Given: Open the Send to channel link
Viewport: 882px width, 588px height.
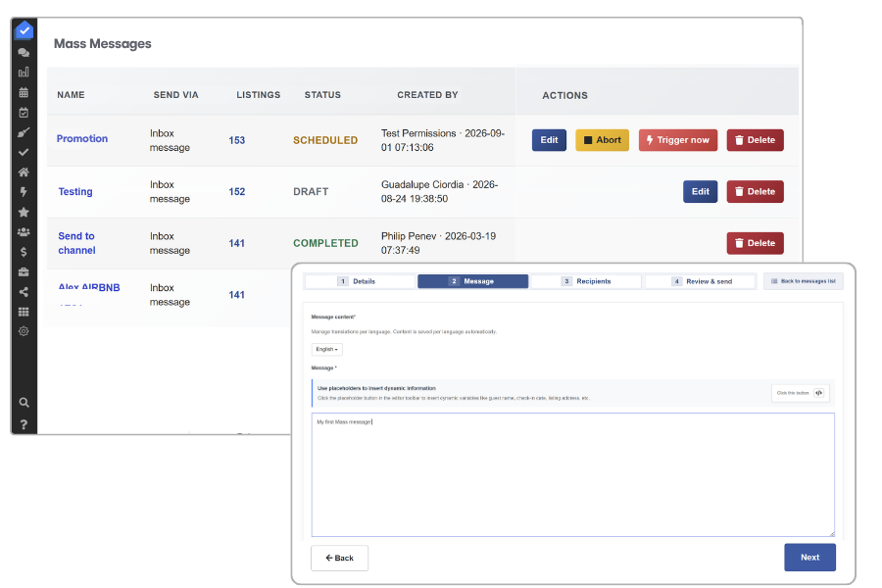Looking at the screenshot, I should (77, 243).
